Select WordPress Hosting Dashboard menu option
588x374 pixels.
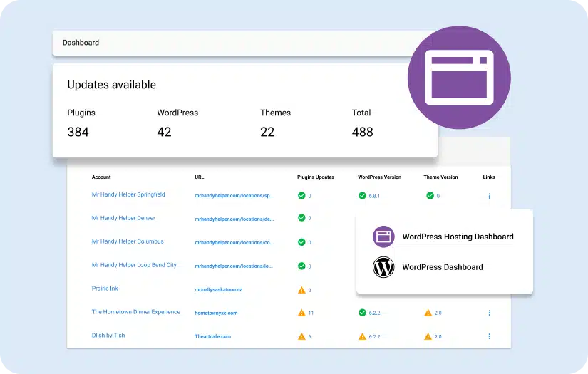click(458, 237)
